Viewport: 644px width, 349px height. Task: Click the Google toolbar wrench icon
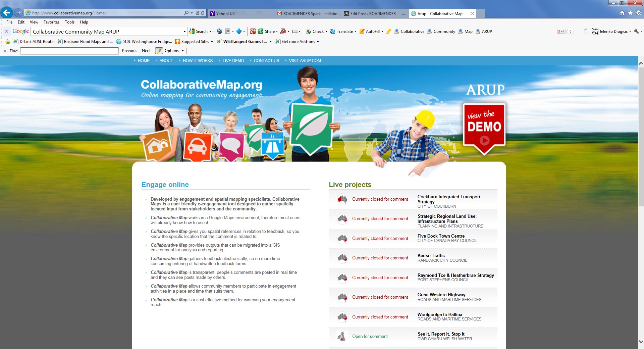tap(636, 32)
